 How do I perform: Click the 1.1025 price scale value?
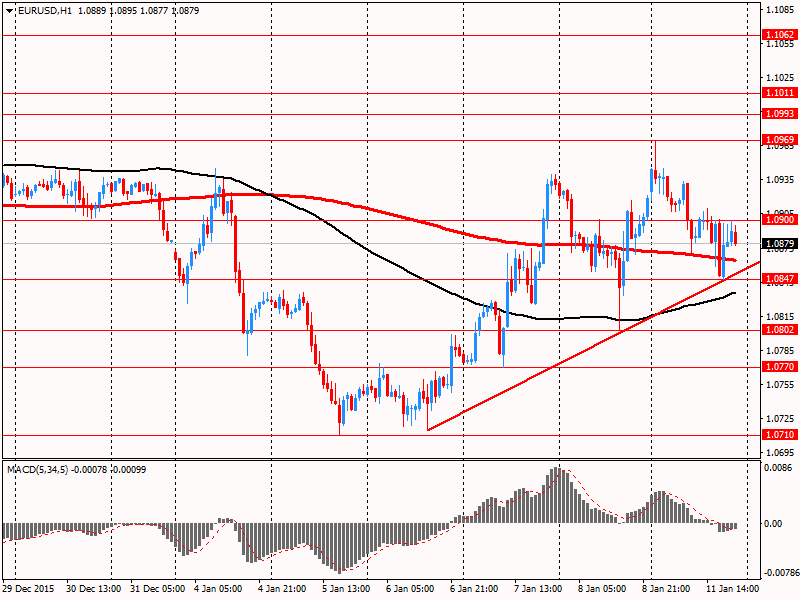(x=781, y=78)
